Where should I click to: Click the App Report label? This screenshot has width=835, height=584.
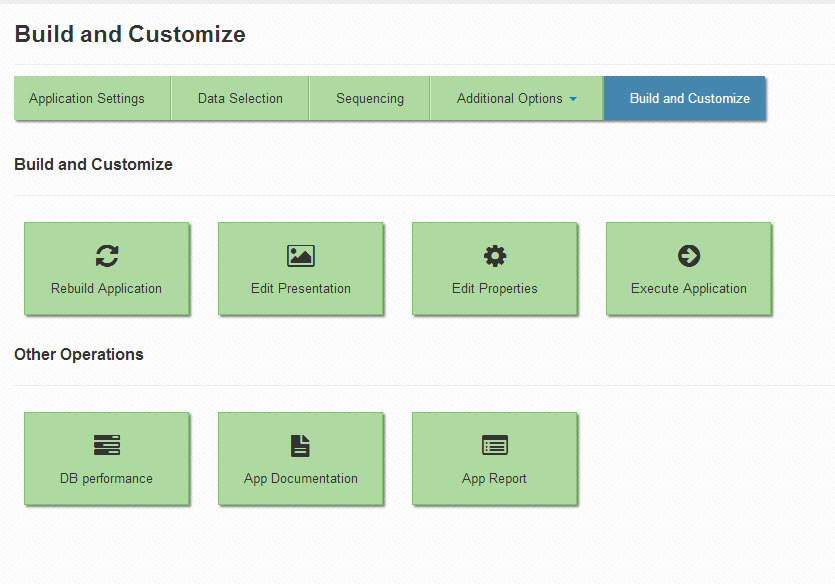tap(494, 479)
